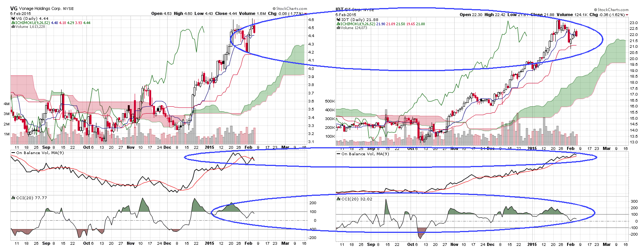The image size is (644, 252).
Task: Click the StockCharts.com credit above IDT chart
Action: 611,10
